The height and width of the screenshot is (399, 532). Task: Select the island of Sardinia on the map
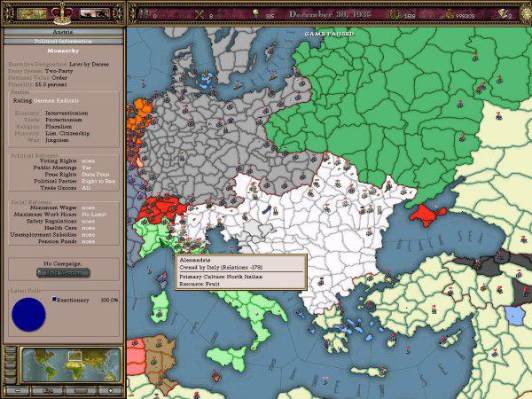pyautogui.click(x=160, y=307)
